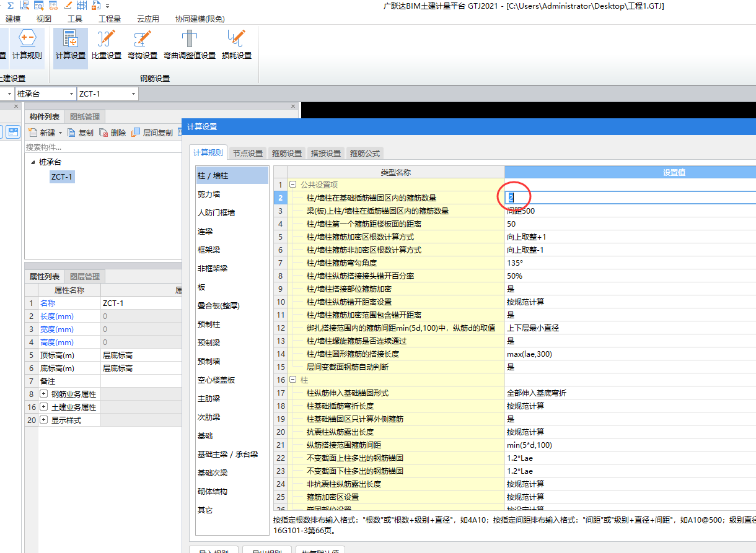
Task: Select 叠合板(整厚) in the category list
Action: (x=232, y=305)
